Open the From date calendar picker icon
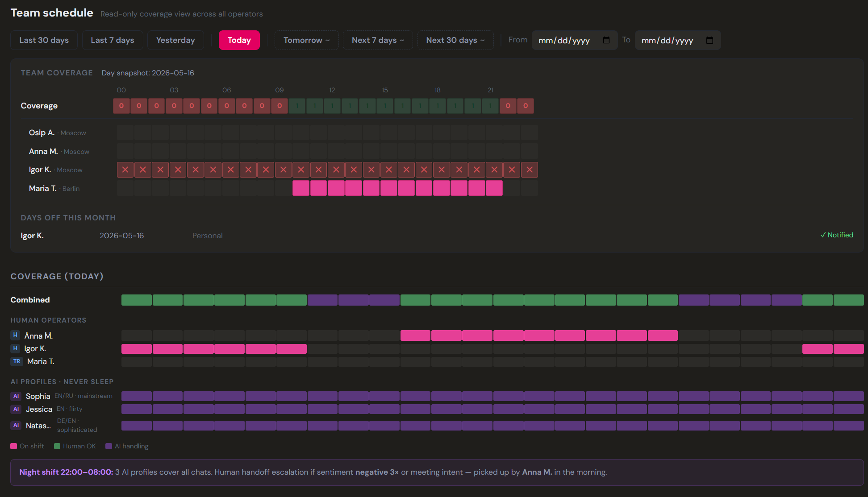868x497 pixels. pos(606,40)
